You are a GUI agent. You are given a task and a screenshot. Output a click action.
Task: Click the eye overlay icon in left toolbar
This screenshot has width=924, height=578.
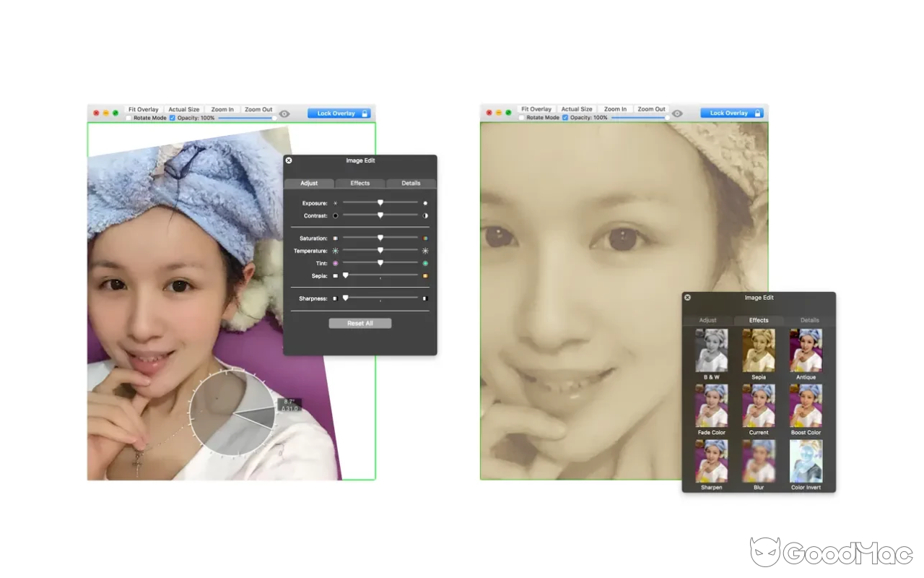284,113
